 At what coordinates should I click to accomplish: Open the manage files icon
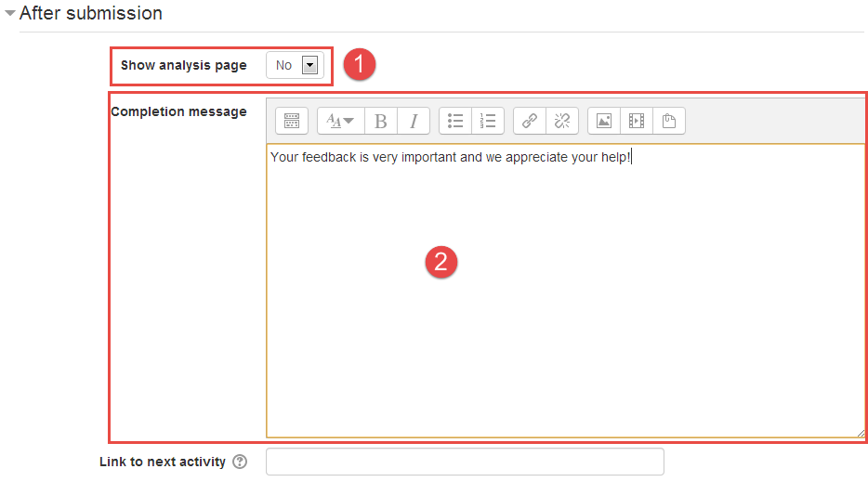point(669,121)
